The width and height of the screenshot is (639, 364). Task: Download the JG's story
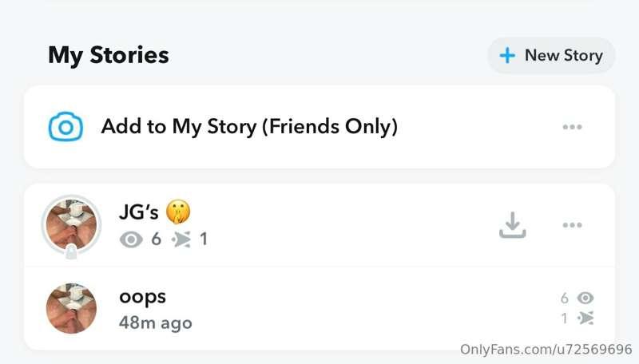pyautogui.click(x=512, y=226)
